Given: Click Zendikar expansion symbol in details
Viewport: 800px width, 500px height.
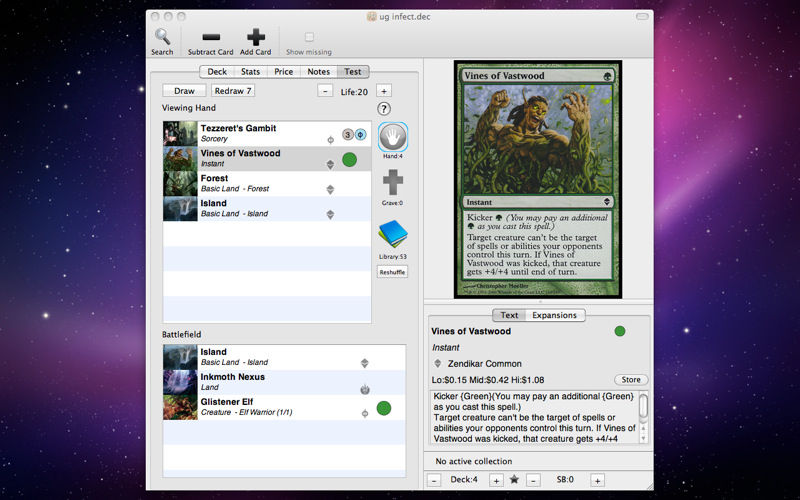Looking at the screenshot, I should [x=437, y=364].
